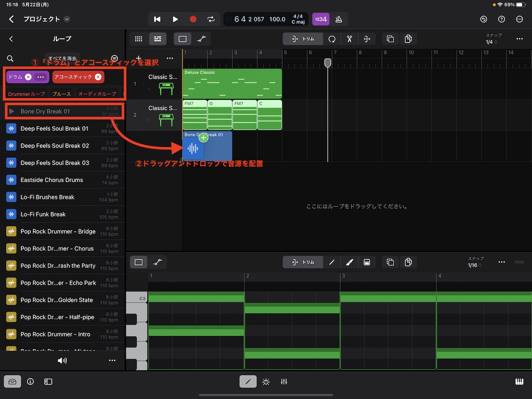This screenshot has height=399, width=532.
Task: Click the Lo-Fi Brushes Break audio icon
Action: 11,197
